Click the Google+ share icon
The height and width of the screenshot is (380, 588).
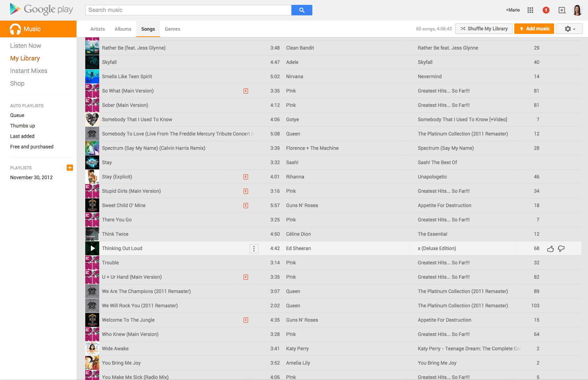pos(562,10)
